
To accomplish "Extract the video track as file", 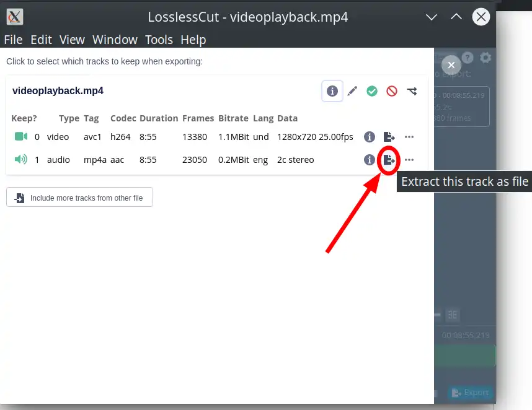I will pyautogui.click(x=389, y=137).
